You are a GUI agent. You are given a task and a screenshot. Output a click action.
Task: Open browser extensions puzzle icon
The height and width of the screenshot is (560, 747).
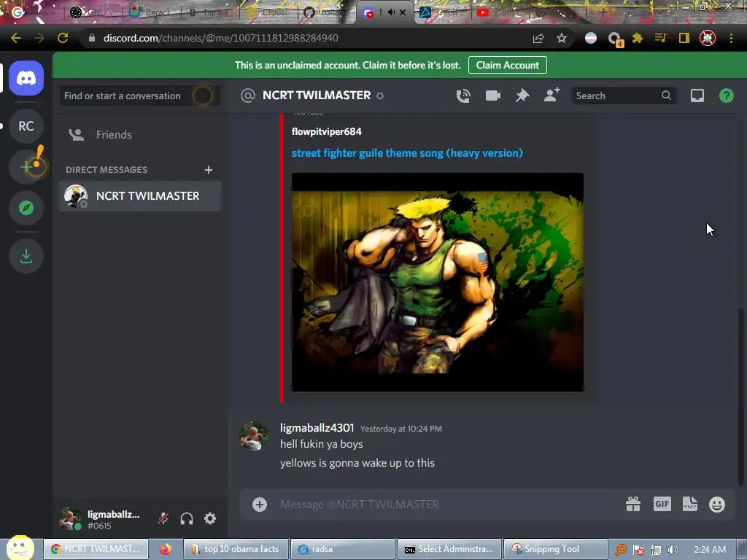[x=638, y=38]
